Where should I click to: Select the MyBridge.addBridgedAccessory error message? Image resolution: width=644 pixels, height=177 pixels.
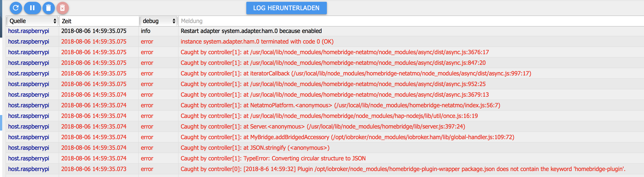coord(347,137)
